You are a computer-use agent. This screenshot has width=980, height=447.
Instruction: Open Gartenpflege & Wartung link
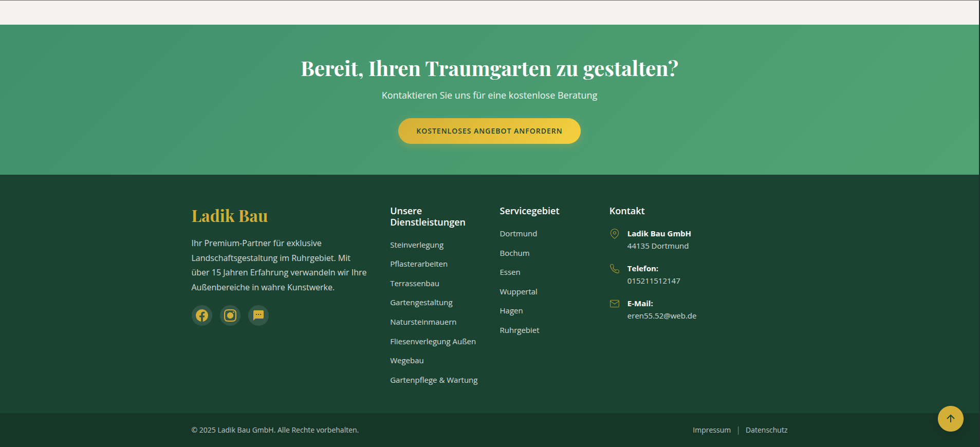click(x=433, y=380)
